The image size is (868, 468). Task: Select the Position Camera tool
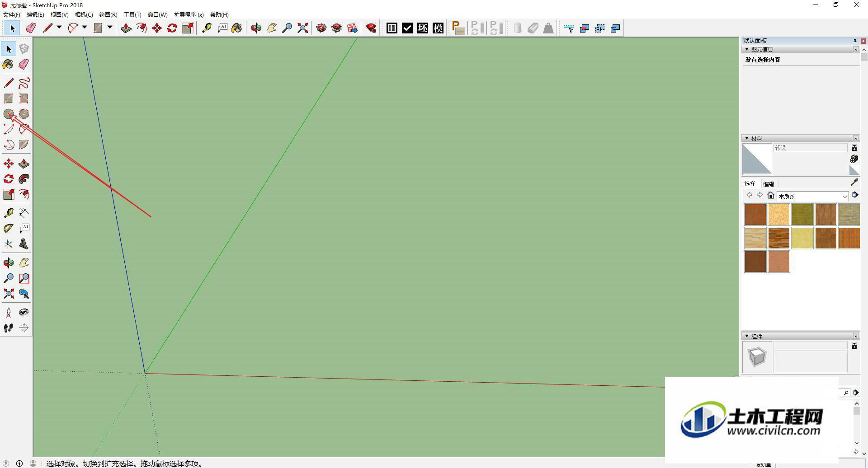pos(9,313)
